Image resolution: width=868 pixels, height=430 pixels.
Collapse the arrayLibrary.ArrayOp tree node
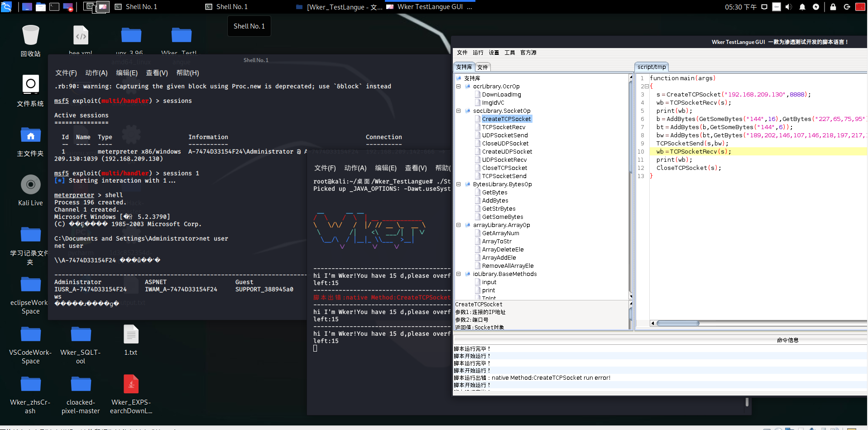click(458, 225)
